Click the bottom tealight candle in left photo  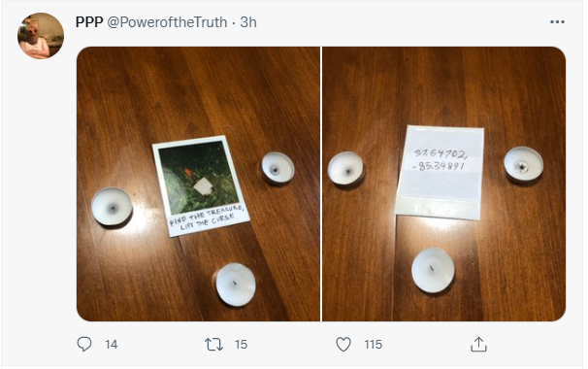(x=236, y=285)
